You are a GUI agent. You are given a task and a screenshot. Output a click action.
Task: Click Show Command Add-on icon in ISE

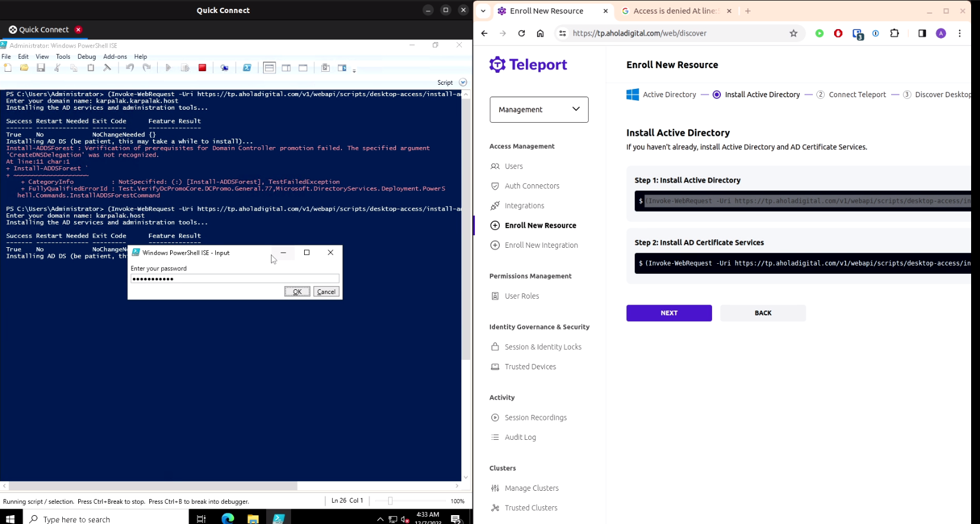(x=342, y=68)
